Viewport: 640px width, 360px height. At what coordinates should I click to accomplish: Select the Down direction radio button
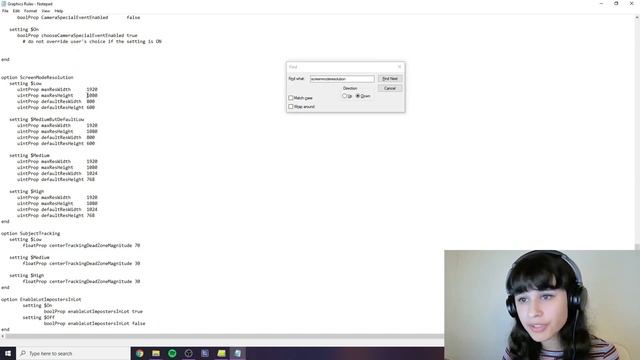tap(358, 96)
